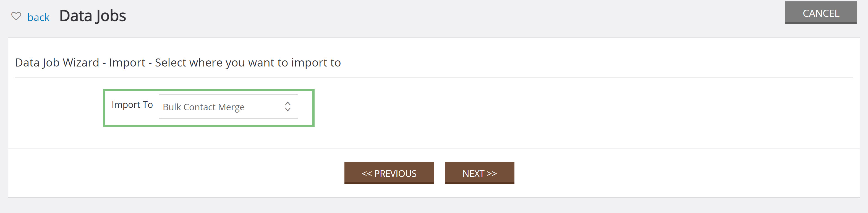
Task: Proceed to next wizard step
Action: [480, 173]
